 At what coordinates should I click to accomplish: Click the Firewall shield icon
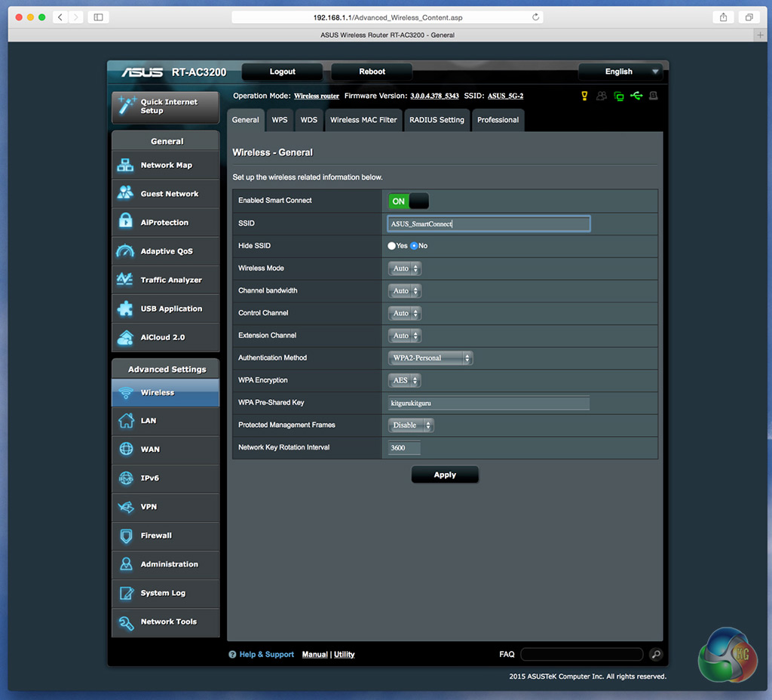(125, 536)
